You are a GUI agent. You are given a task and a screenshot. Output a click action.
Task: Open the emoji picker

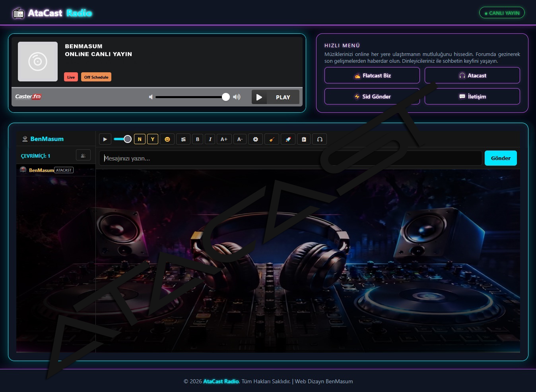point(167,139)
